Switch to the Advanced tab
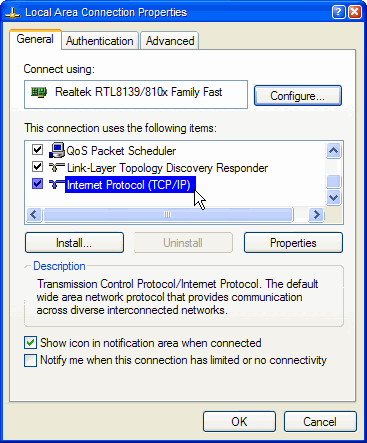 170,41
